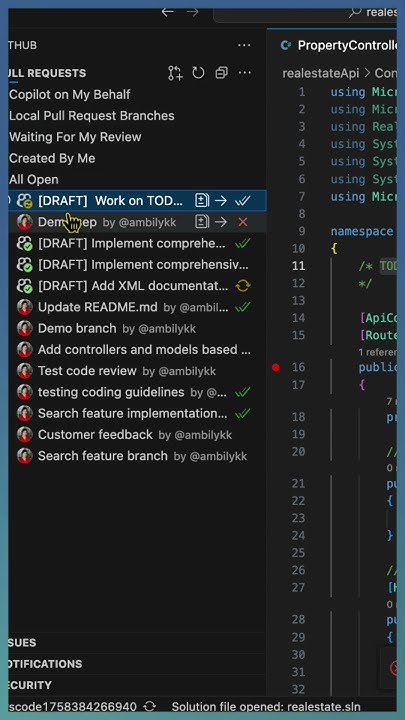The image size is (405, 720).
Task: Collapse the Pull Requests section header
Action: (x=47, y=73)
